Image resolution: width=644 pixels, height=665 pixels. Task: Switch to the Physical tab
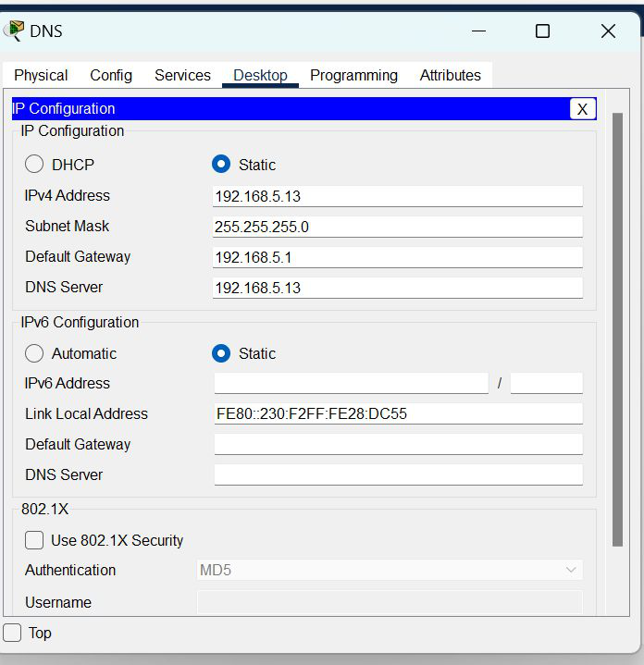(41, 75)
